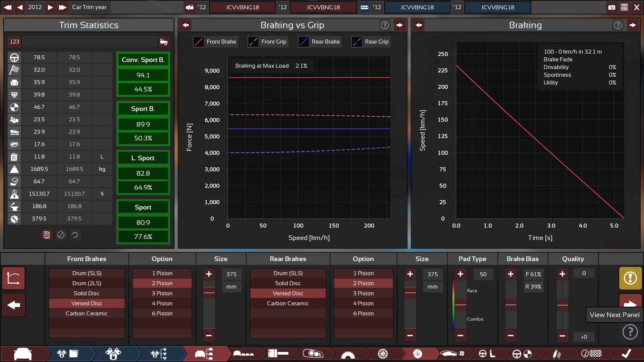Jump to last trim year arrow

(63, 7)
